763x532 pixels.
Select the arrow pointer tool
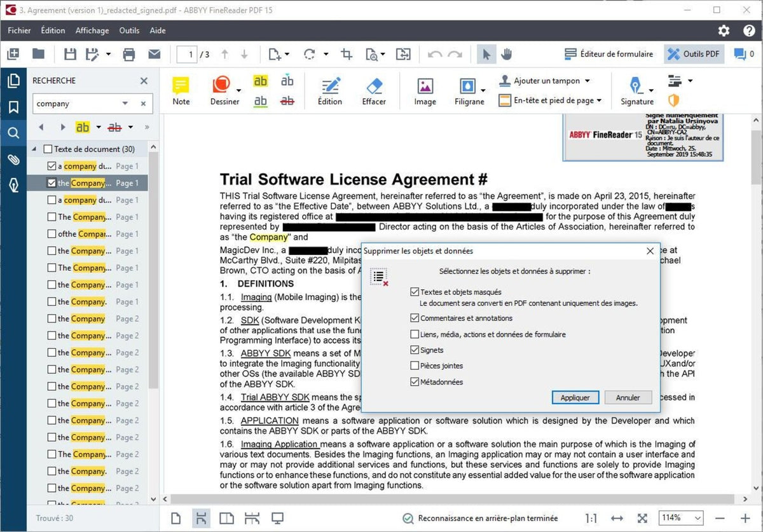[486, 55]
